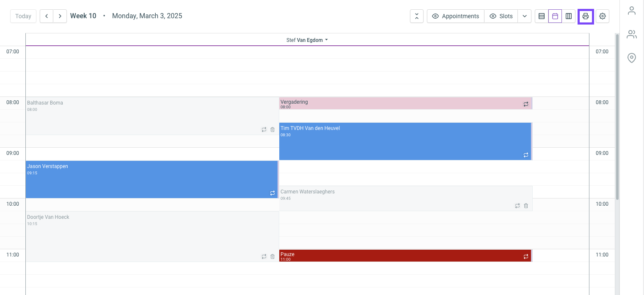Switch to the list view icon
This screenshot has height=295, width=644.
pyautogui.click(x=542, y=17)
